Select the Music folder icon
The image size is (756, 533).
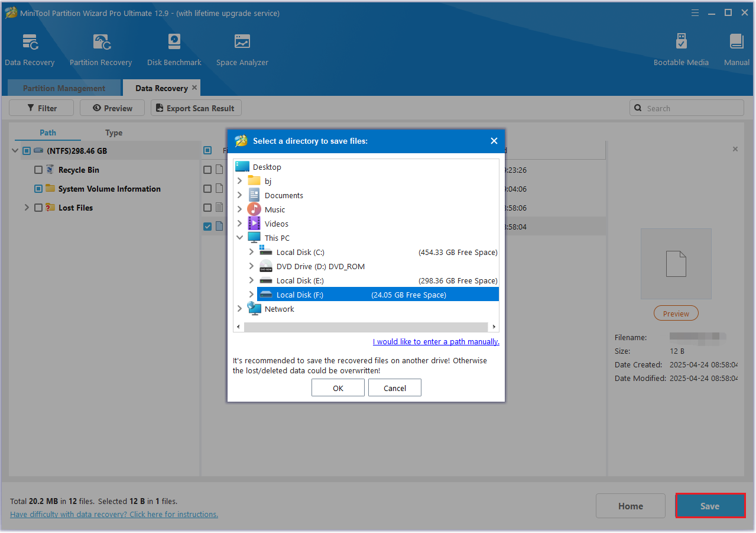tap(254, 209)
